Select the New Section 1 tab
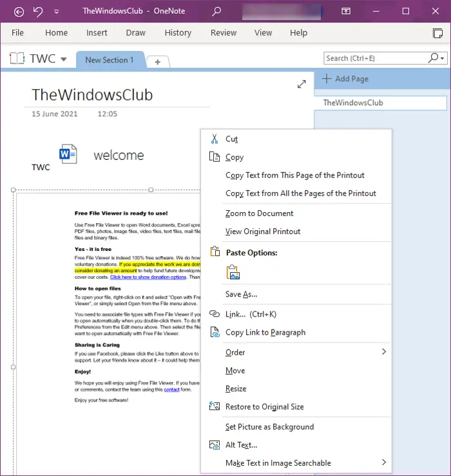451x476 pixels. point(110,60)
